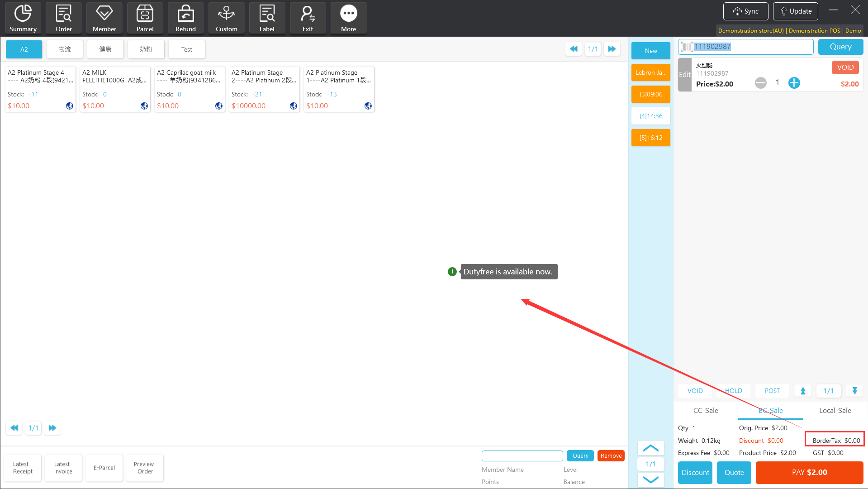The image size is (868, 489).
Task: Expand order list with down chevron
Action: [650, 479]
